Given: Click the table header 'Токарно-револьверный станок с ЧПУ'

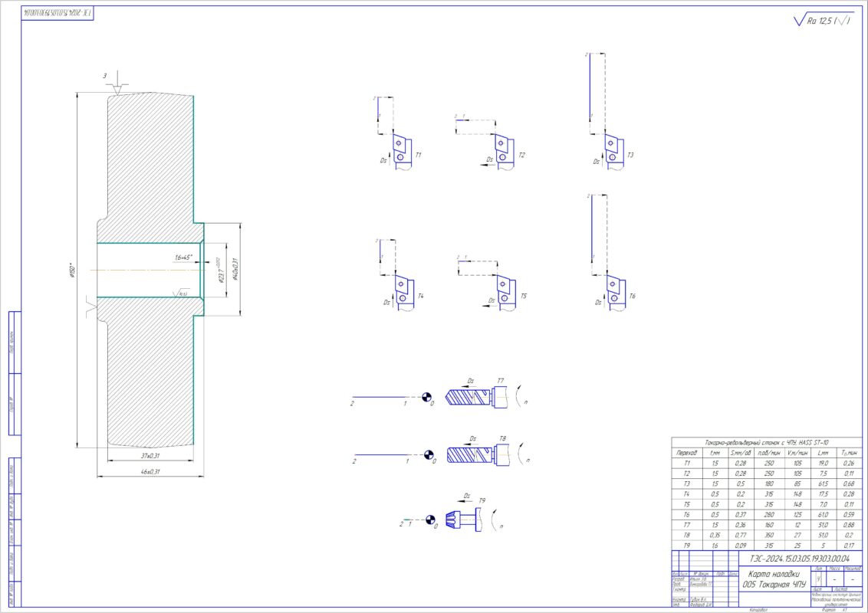Looking at the screenshot, I should tap(767, 444).
